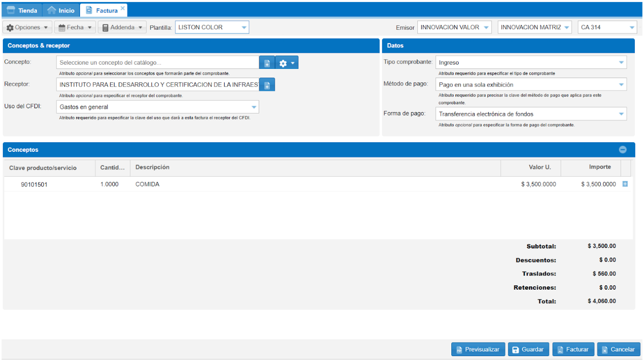The width and height of the screenshot is (644, 360).
Task: Go to the Inicio tab
Action: [x=61, y=10]
